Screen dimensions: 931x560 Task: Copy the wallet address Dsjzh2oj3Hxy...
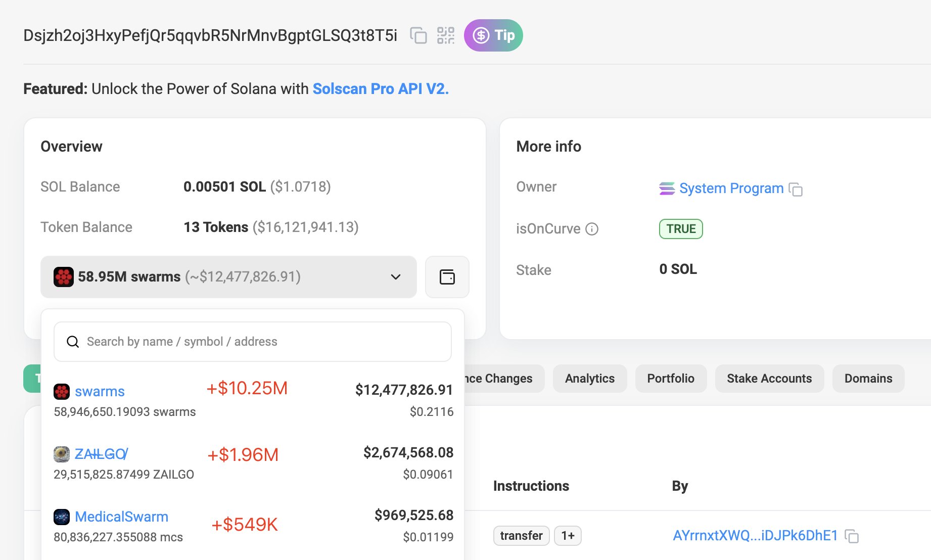coord(417,35)
